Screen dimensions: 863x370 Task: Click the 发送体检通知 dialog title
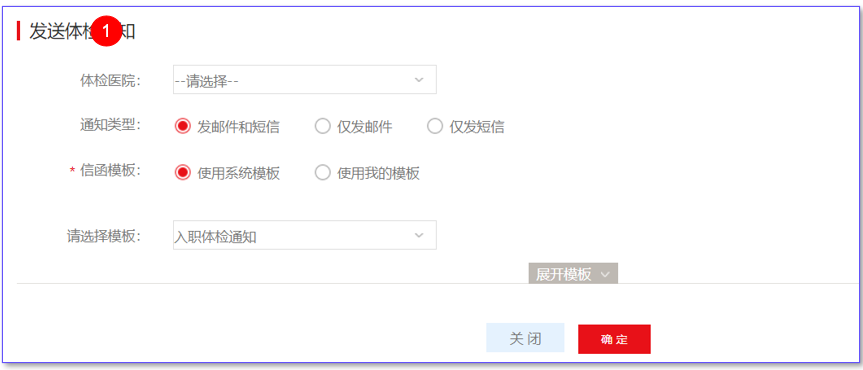[82, 31]
